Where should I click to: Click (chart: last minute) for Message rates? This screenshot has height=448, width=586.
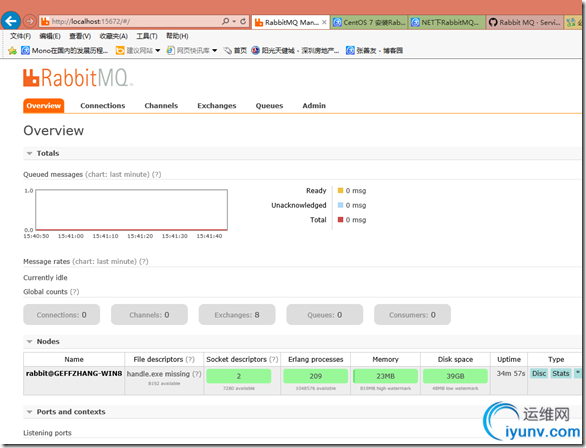point(104,262)
